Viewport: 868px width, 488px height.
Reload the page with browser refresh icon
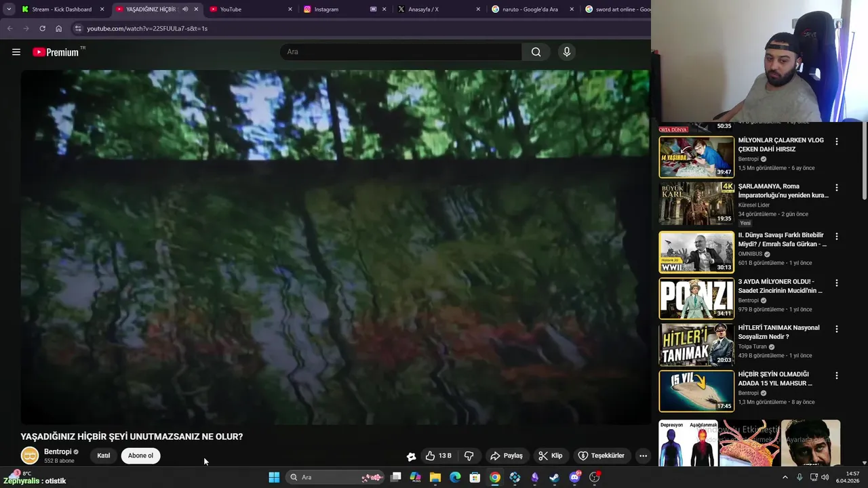coord(42,28)
